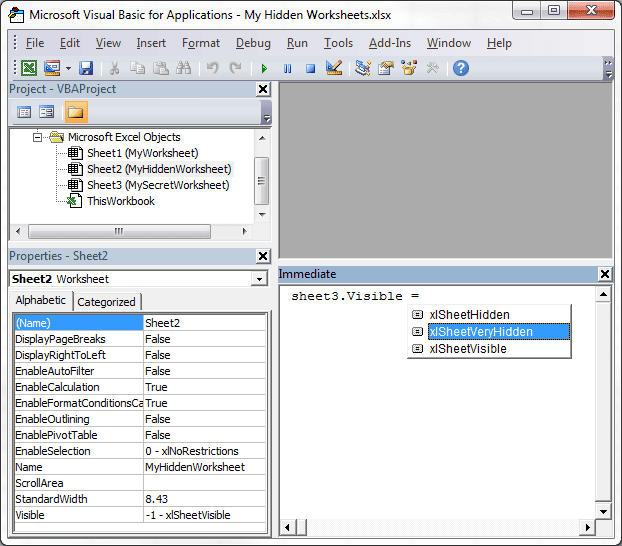622x546 pixels.
Task: Close the Immediate window
Action: (605, 274)
